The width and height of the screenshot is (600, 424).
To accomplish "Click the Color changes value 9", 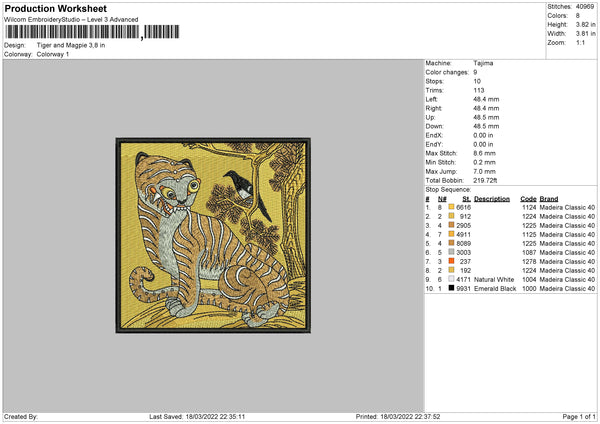I will tap(475, 72).
